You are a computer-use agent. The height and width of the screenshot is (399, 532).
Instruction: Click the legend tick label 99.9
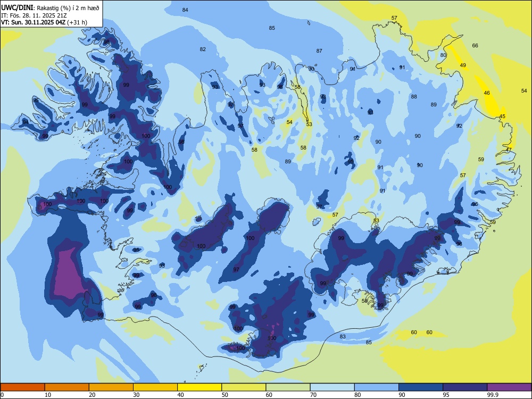493,395
